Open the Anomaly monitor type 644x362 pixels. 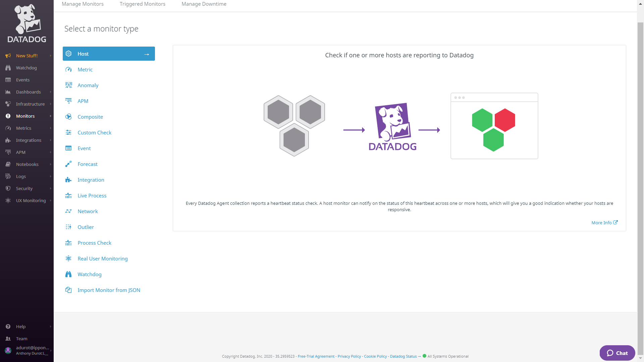88,85
